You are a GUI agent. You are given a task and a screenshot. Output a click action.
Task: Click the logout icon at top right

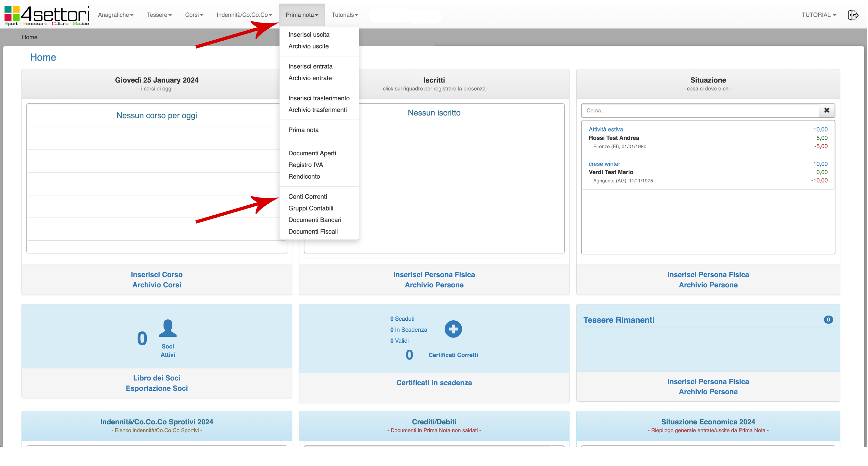[853, 15]
